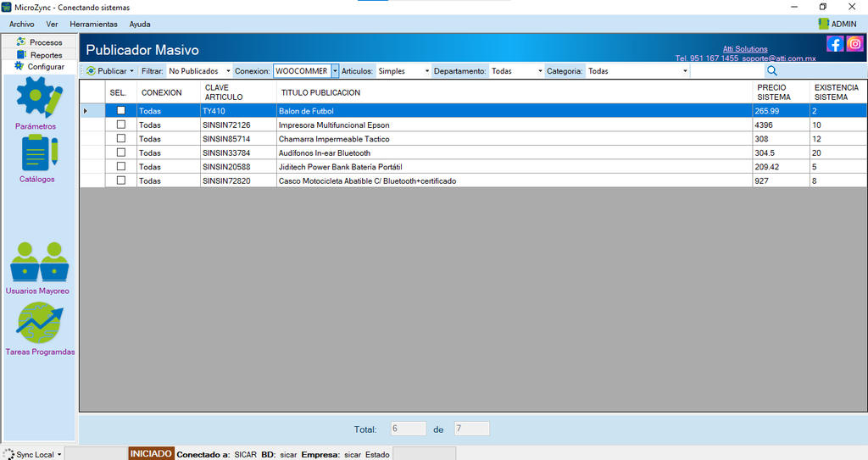Viewport: 868px width, 460px height.
Task: Select the SINSIN33784 article key cell
Action: (238, 152)
